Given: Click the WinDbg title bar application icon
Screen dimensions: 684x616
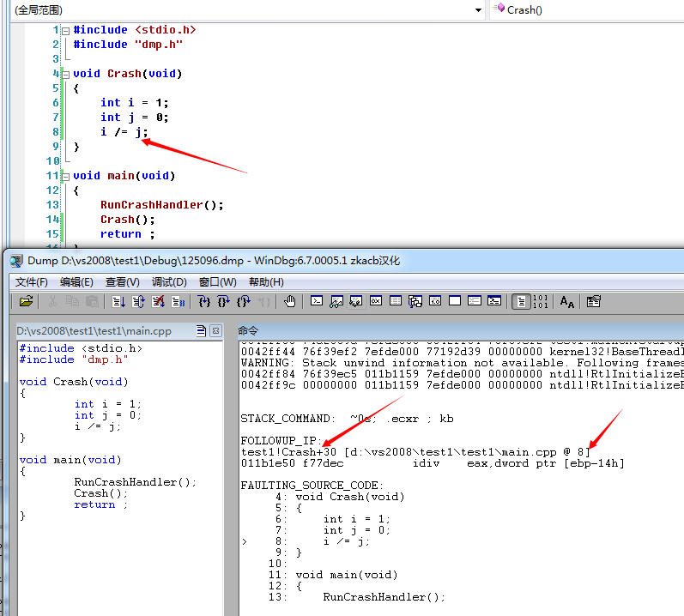Looking at the screenshot, I should pos(16,261).
